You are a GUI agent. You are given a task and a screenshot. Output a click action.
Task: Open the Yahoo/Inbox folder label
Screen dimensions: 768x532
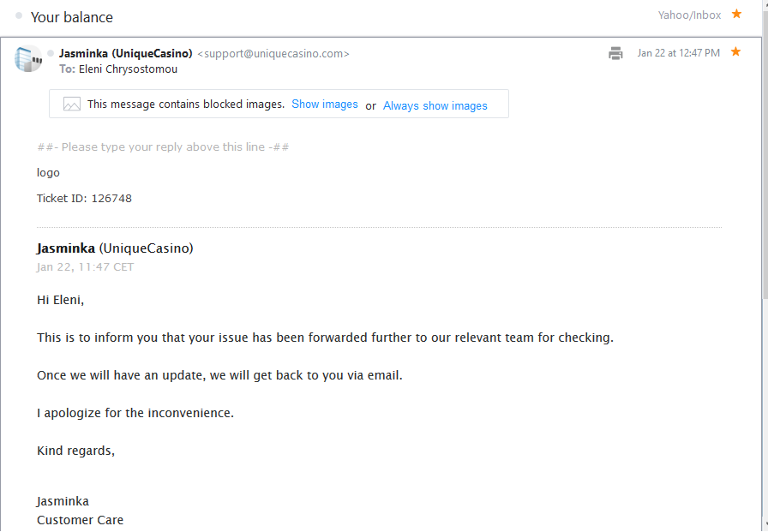(x=689, y=15)
